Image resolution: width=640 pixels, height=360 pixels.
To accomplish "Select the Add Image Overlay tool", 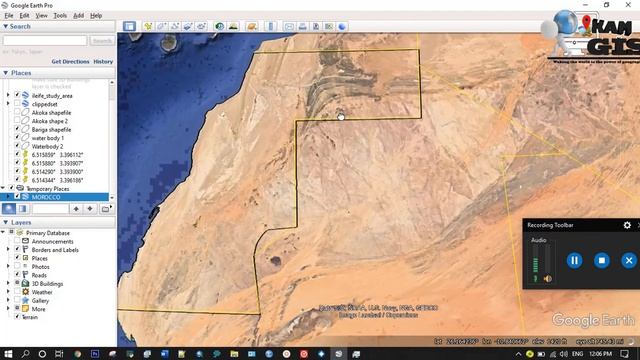I will pos(188,27).
